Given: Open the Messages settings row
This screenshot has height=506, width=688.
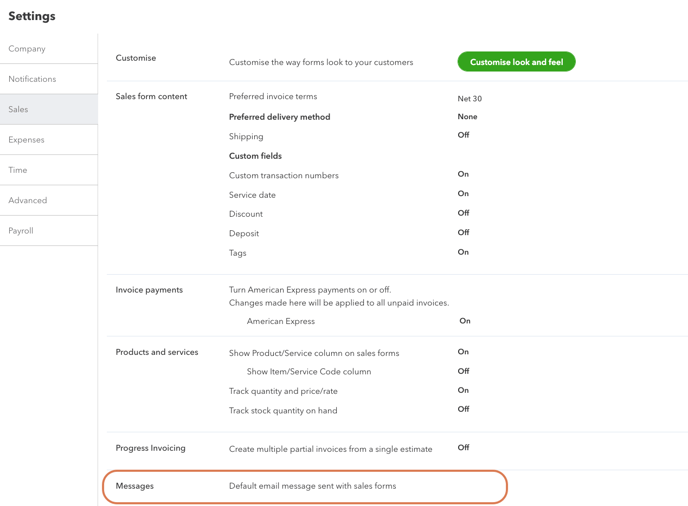Looking at the screenshot, I should click(x=305, y=486).
